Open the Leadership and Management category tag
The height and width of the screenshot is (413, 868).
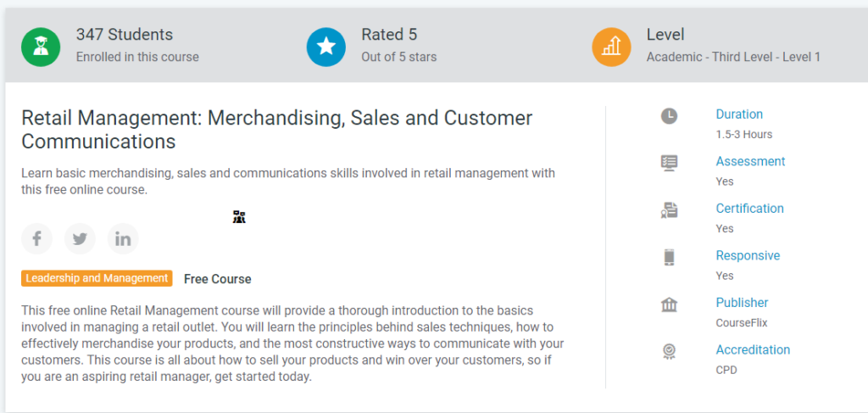click(97, 278)
